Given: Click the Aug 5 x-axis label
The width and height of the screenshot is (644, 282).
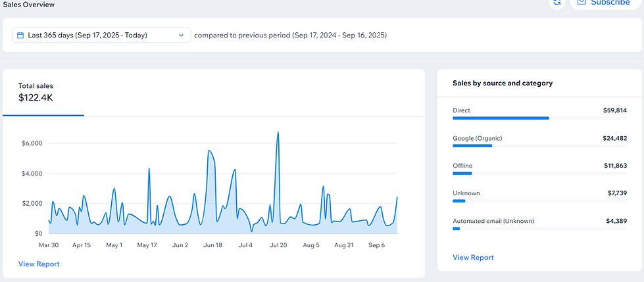Looking at the screenshot, I should pyautogui.click(x=311, y=245).
